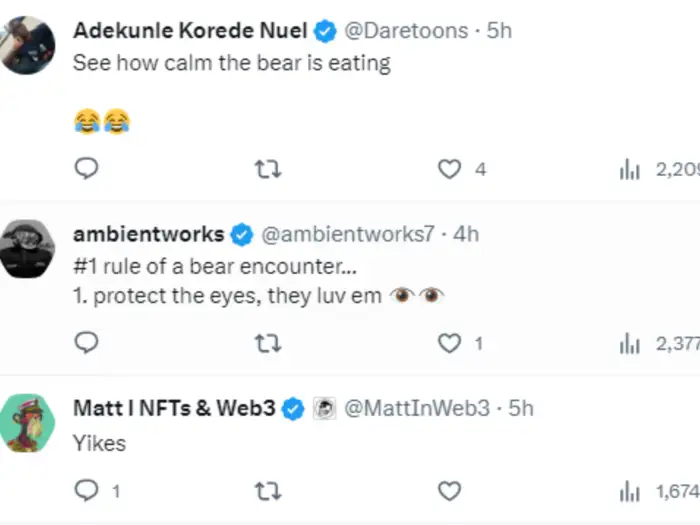Image resolution: width=700 pixels, height=525 pixels.
Task: Like Adekunle Korede Nuel's tweet
Action: 450,169
